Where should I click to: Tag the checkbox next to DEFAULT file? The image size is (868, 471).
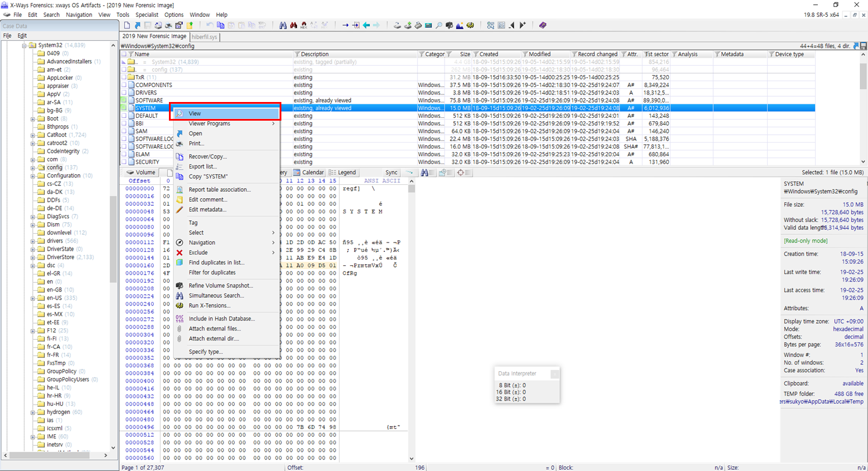click(x=124, y=115)
